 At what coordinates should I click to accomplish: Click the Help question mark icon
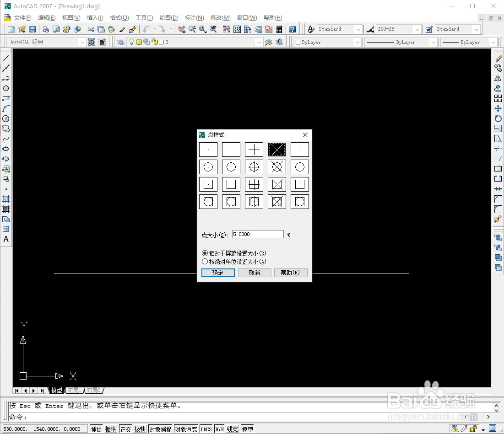(293, 29)
